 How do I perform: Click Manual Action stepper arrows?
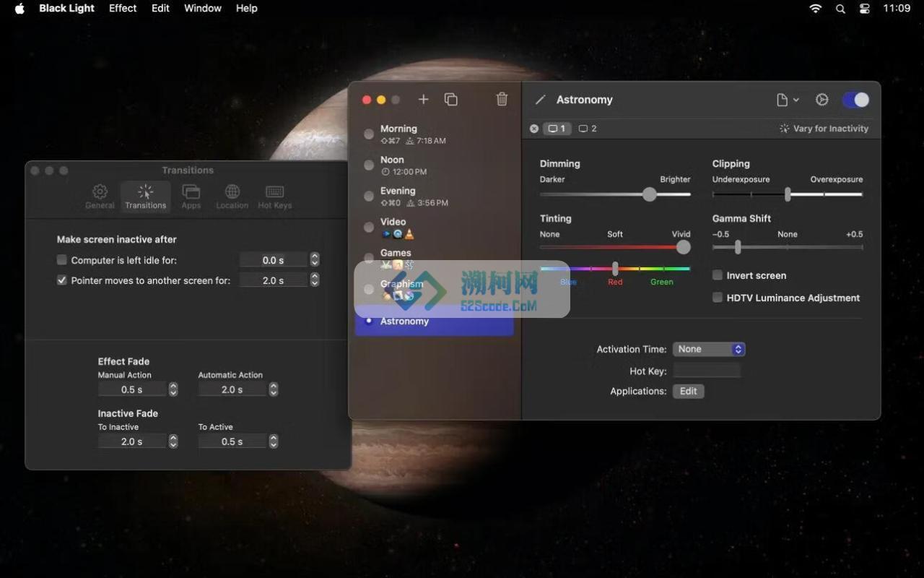[x=173, y=389]
